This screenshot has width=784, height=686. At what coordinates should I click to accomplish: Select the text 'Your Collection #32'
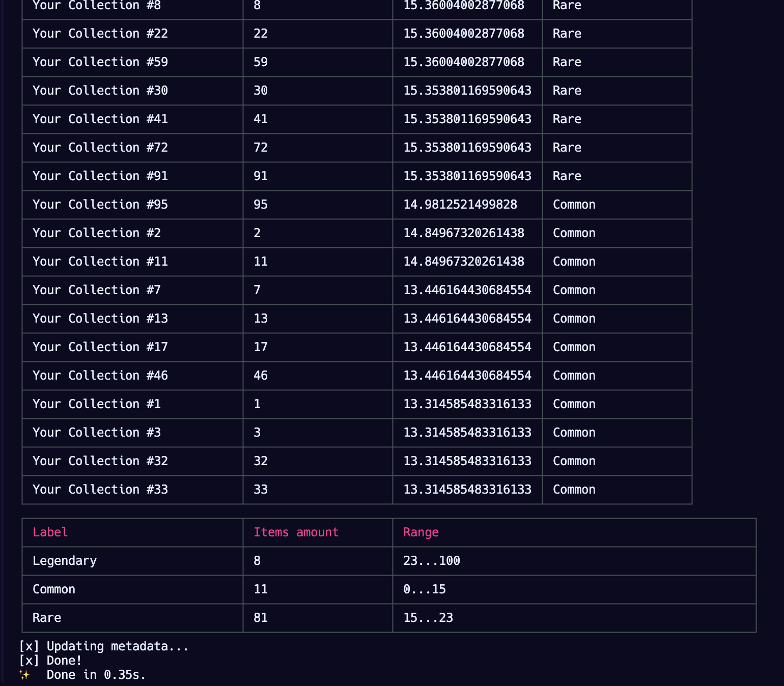pos(100,461)
